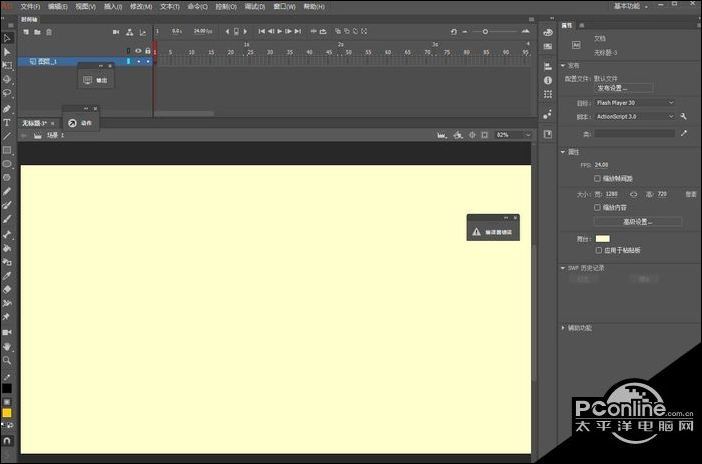Toggle lock dot for layer 图层_1

tap(148, 61)
